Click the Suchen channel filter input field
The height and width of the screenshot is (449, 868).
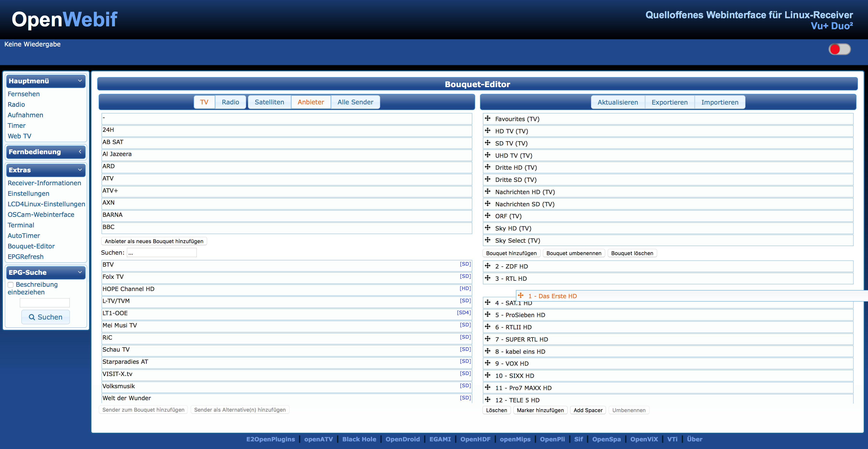pyautogui.click(x=161, y=253)
